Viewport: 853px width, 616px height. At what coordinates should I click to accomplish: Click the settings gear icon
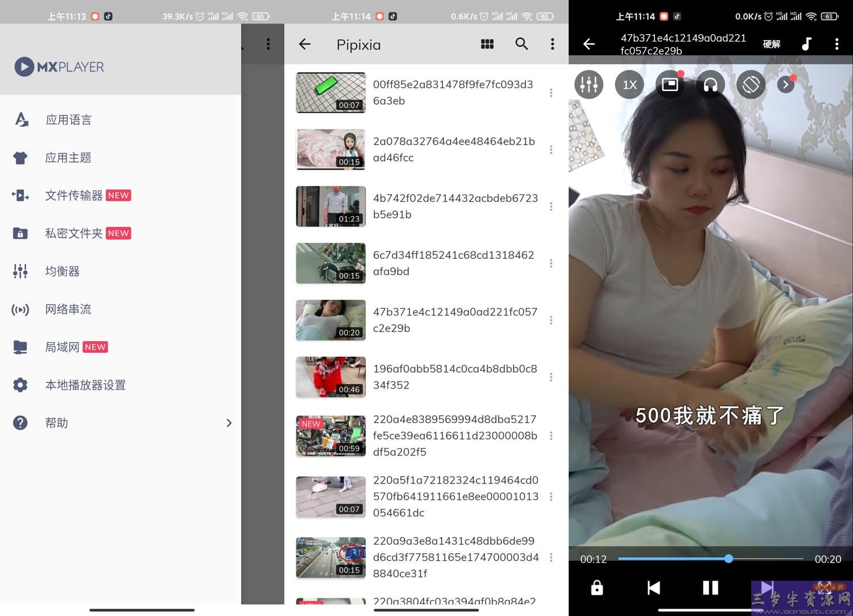(x=20, y=385)
